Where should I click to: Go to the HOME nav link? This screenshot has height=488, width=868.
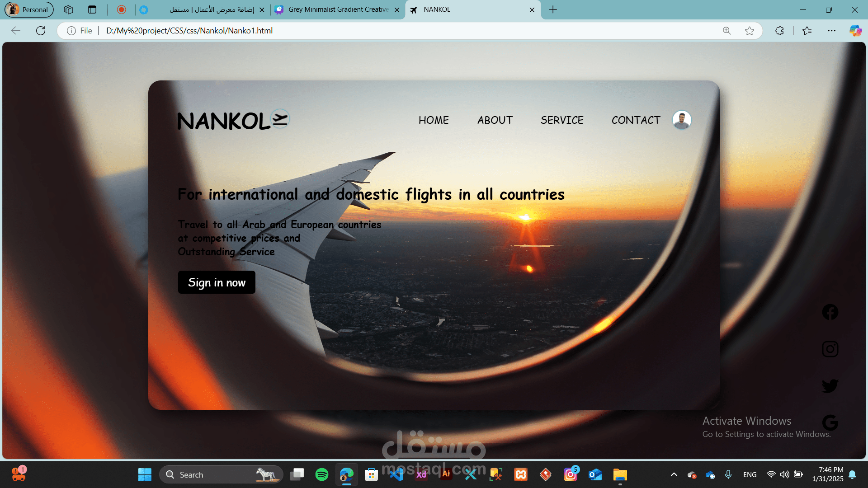[x=434, y=120]
